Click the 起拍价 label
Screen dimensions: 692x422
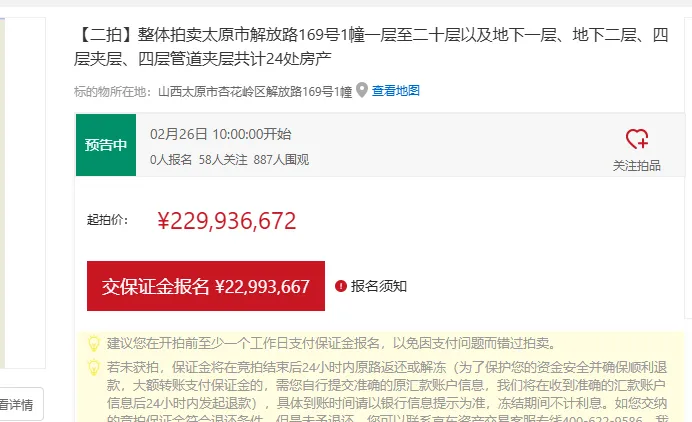[x=107, y=220]
